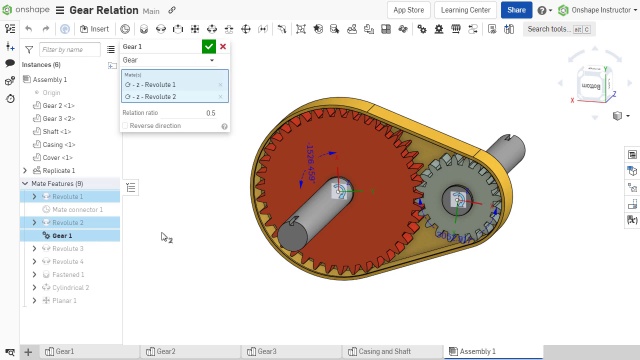Click the Redo arrow in toolbar

tap(46, 29)
